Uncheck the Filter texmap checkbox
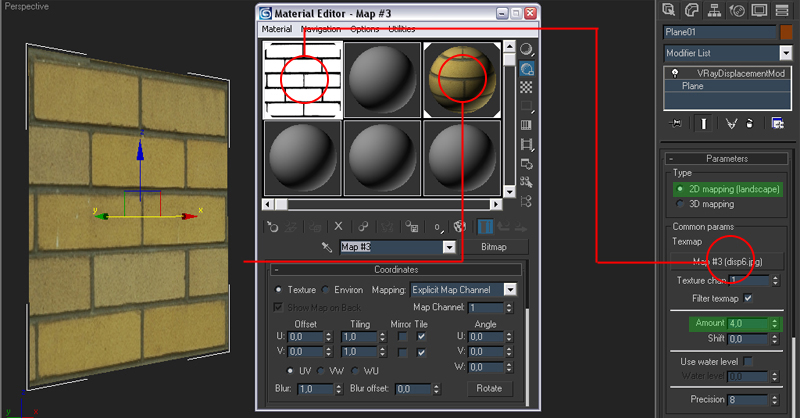 pyautogui.click(x=747, y=298)
